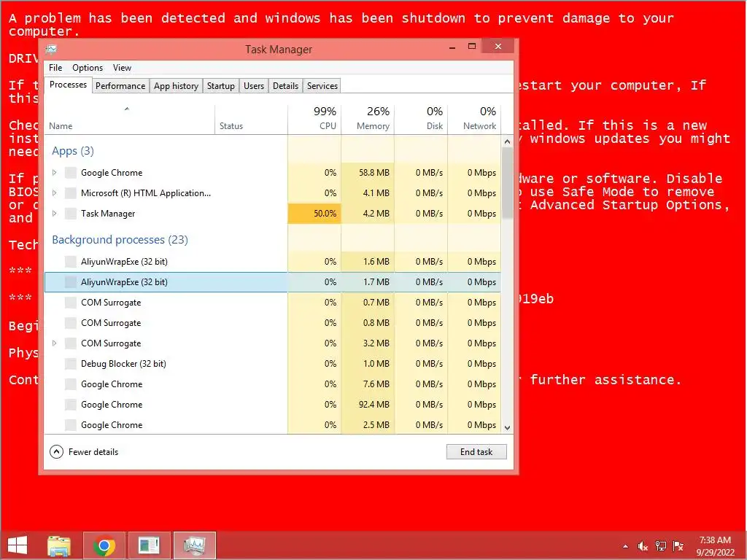
Task: Expand the Microsoft (R) HTML Application group
Action: pyautogui.click(x=54, y=192)
